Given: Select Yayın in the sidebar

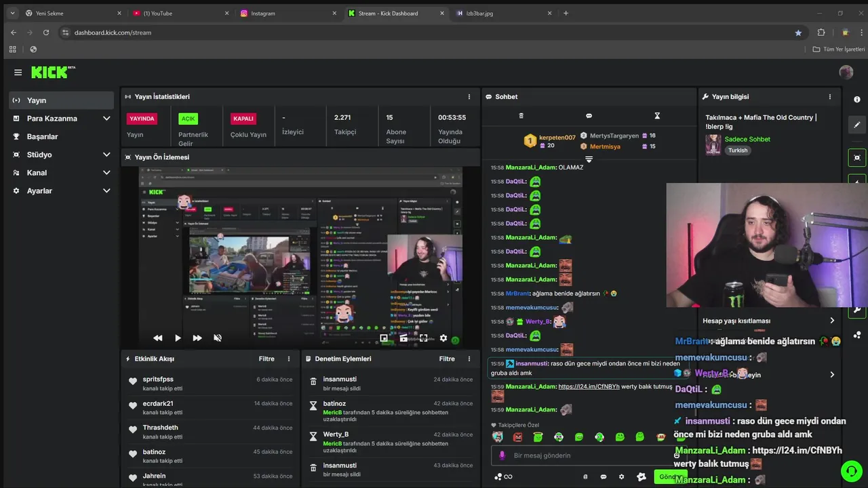Looking at the screenshot, I should point(62,100).
